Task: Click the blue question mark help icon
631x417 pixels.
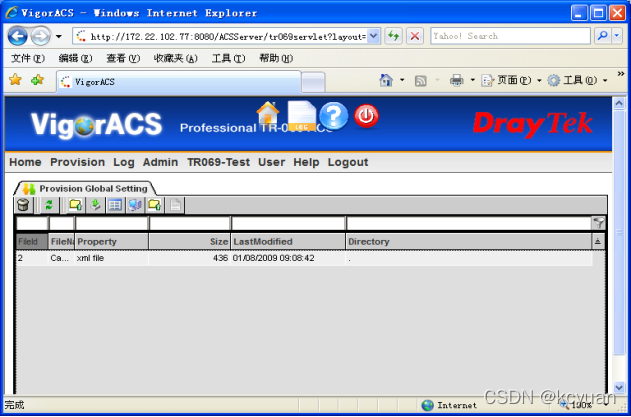Action: pos(334,116)
